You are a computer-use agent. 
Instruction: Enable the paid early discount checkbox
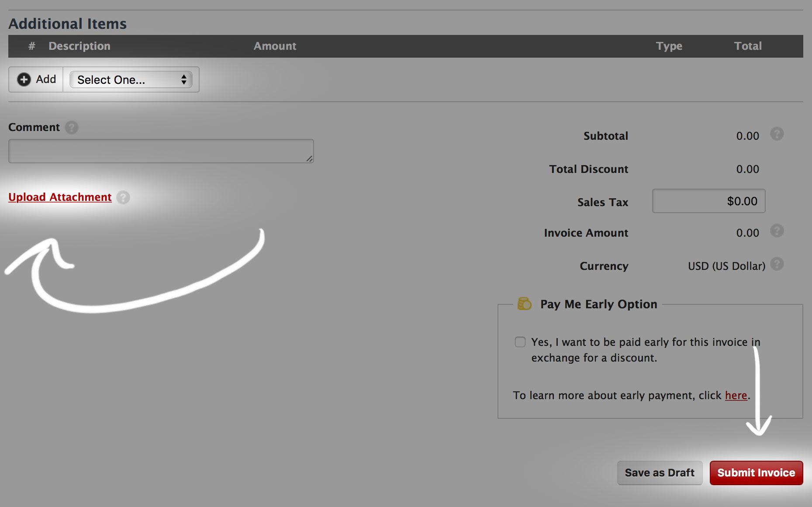tap(520, 342)
